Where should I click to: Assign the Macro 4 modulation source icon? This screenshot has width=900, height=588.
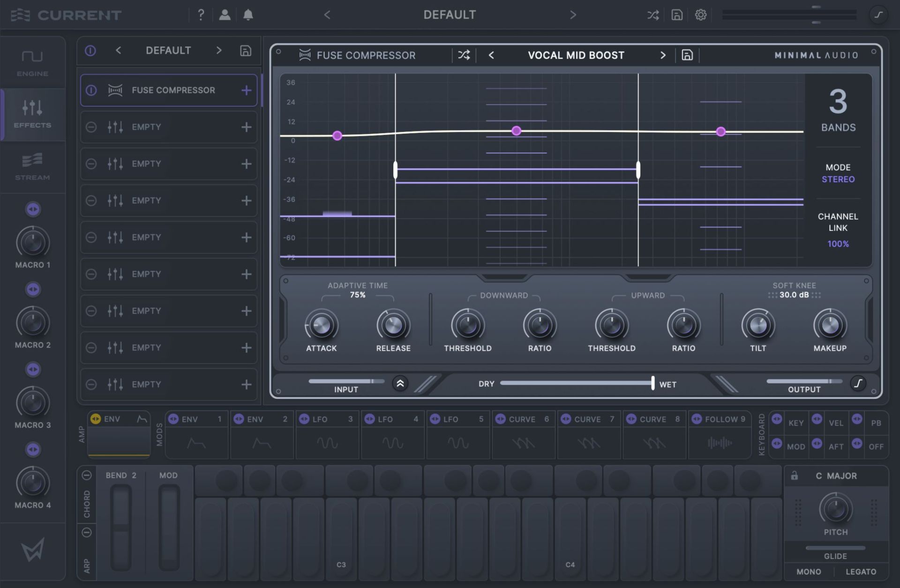33,449
